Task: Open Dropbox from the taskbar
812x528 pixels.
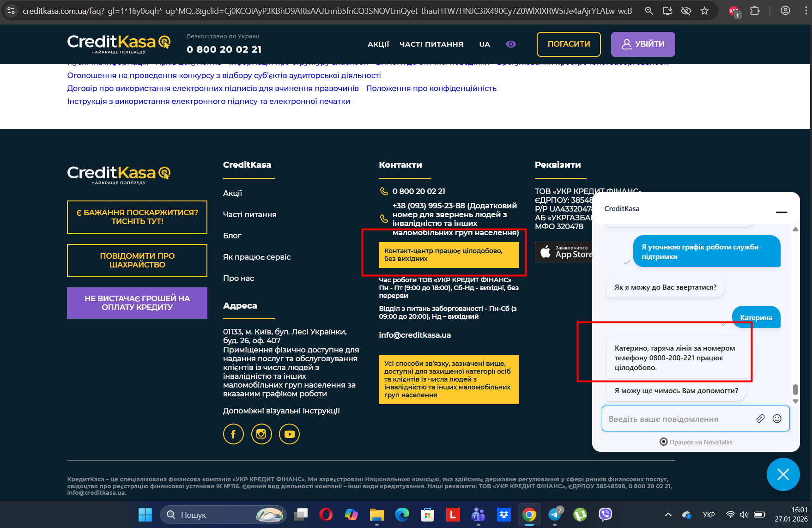Action: pyautogui.click(x=503, y=514)
